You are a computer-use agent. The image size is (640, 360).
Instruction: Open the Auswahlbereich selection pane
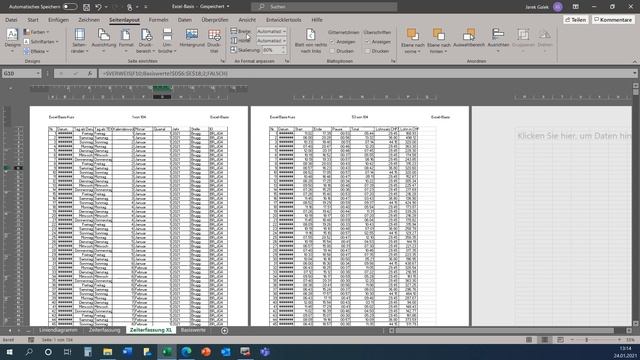coord(469,39)
